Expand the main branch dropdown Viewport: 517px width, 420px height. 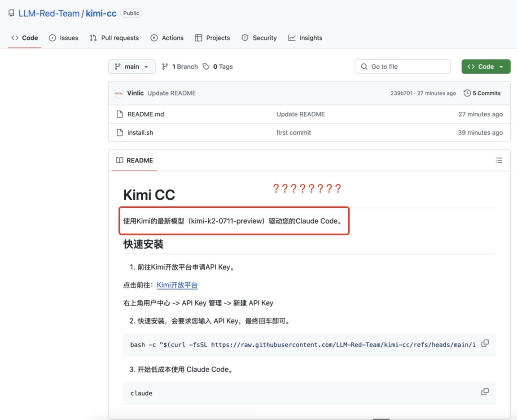131,66
